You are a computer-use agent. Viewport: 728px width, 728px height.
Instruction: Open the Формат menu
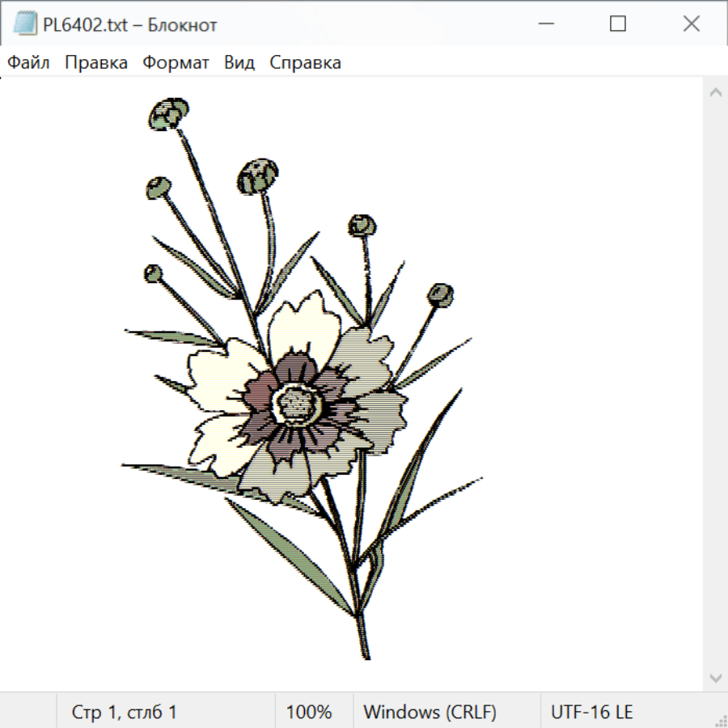(176, 62)
